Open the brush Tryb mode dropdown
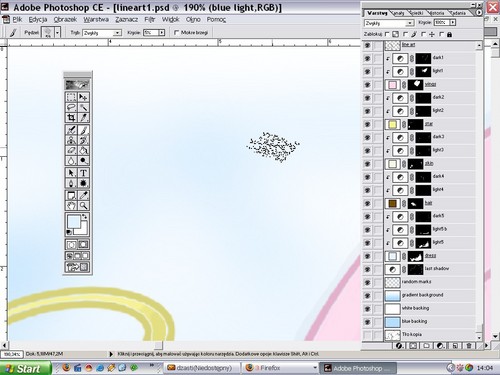This screenshot has width=500, height=375. click(102, 33)
